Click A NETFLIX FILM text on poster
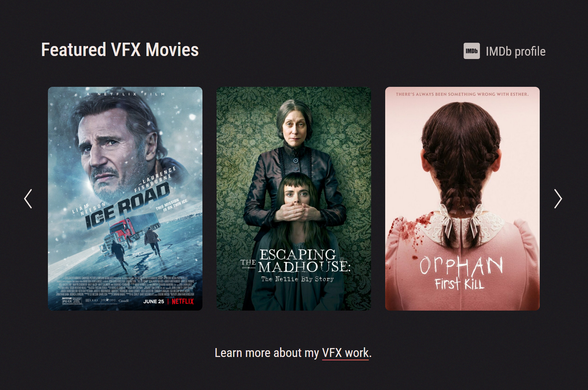The height and width of the screenshot is (390, 588). click(x=126, y=94)
